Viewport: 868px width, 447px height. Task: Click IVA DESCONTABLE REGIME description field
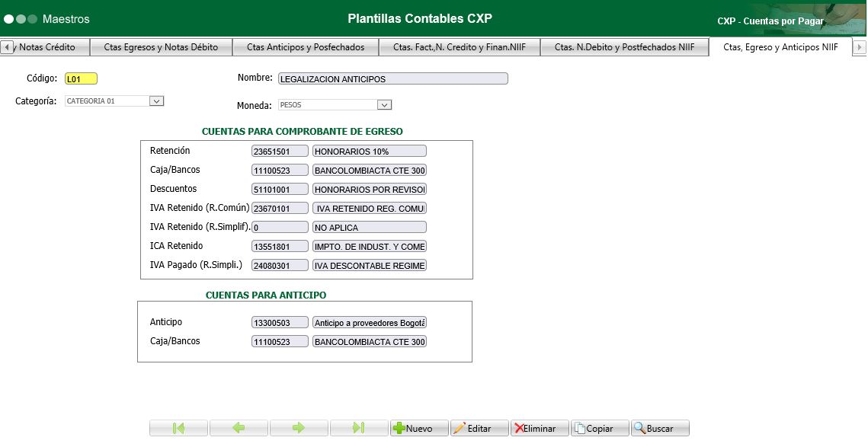pos(370,265)
